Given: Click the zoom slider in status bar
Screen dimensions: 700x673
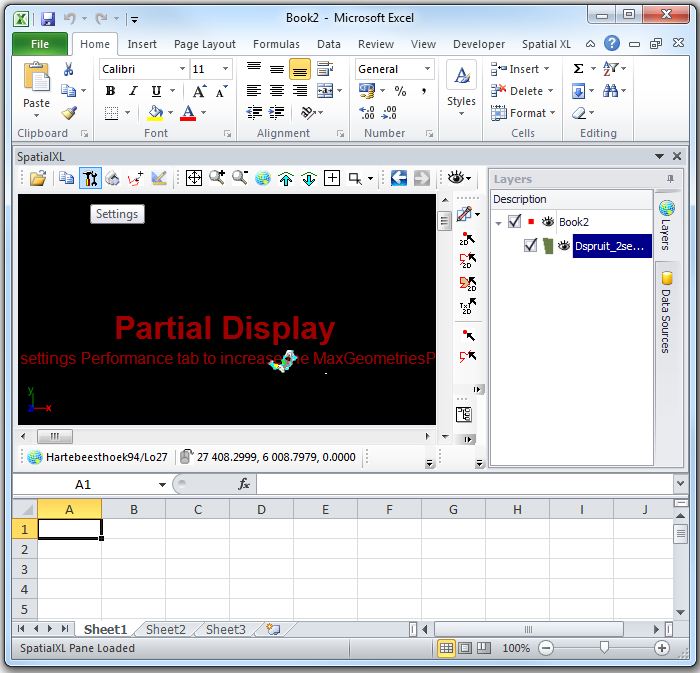Looking at the screenshot, I should tap(603, 648).
